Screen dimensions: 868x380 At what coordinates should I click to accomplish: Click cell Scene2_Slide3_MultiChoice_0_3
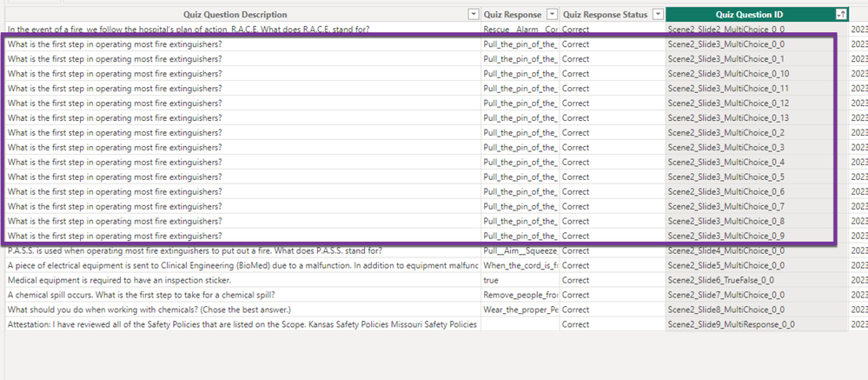pyautogui.click(x=757, y=147)
